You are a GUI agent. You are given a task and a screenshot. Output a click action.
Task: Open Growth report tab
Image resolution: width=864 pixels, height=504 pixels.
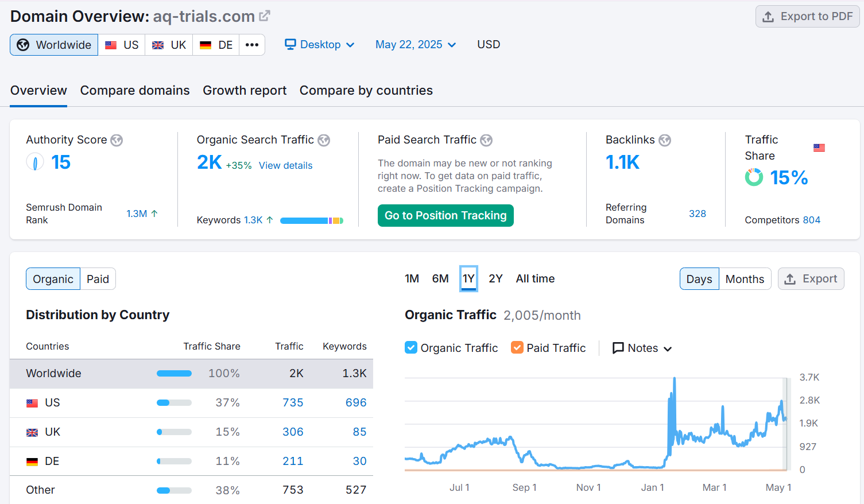245,91
